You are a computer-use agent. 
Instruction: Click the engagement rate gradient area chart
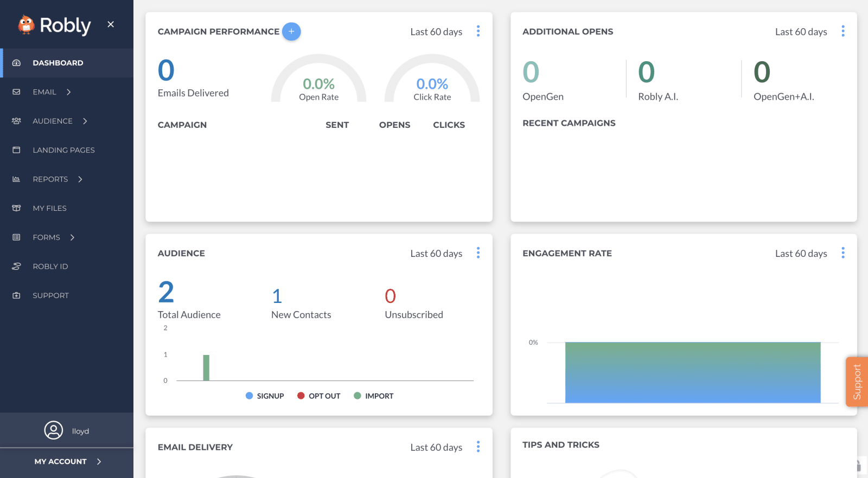pos(693,372)
